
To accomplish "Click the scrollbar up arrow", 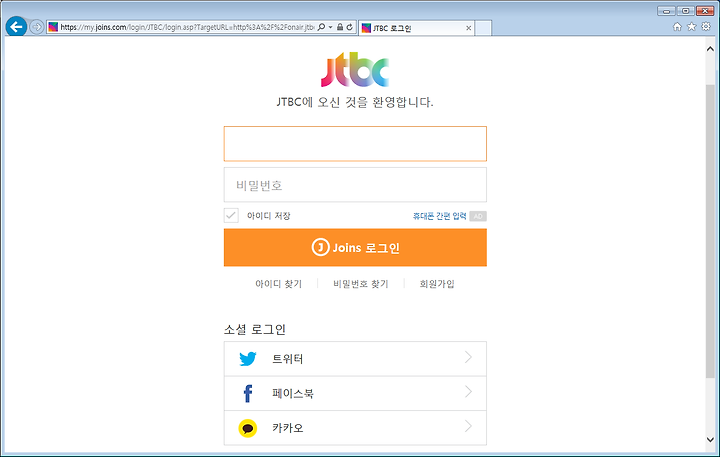I will (x=710, y=49).
